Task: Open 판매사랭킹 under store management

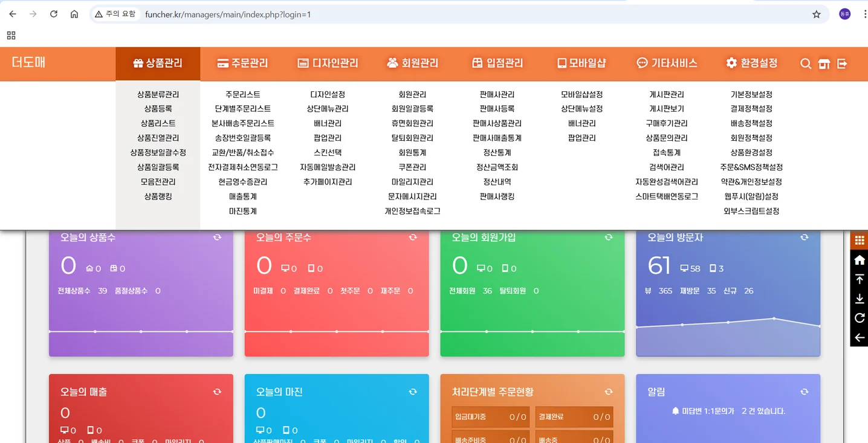Action: [496, 196]
